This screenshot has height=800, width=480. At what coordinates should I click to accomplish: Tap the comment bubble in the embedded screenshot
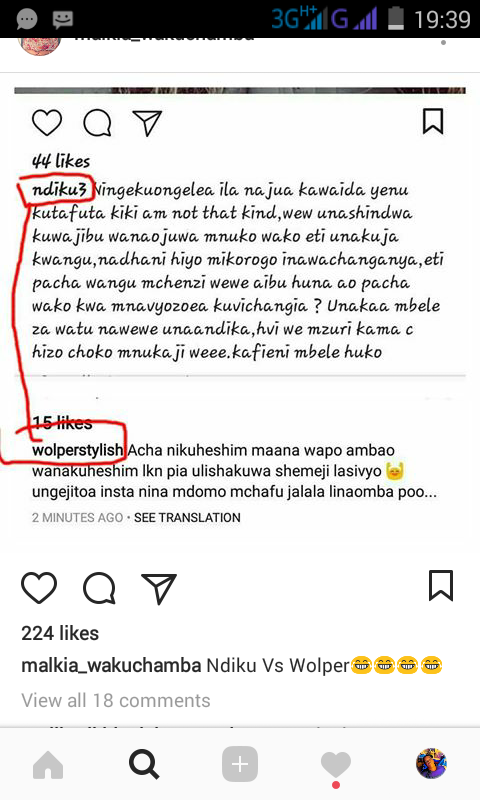97,123
